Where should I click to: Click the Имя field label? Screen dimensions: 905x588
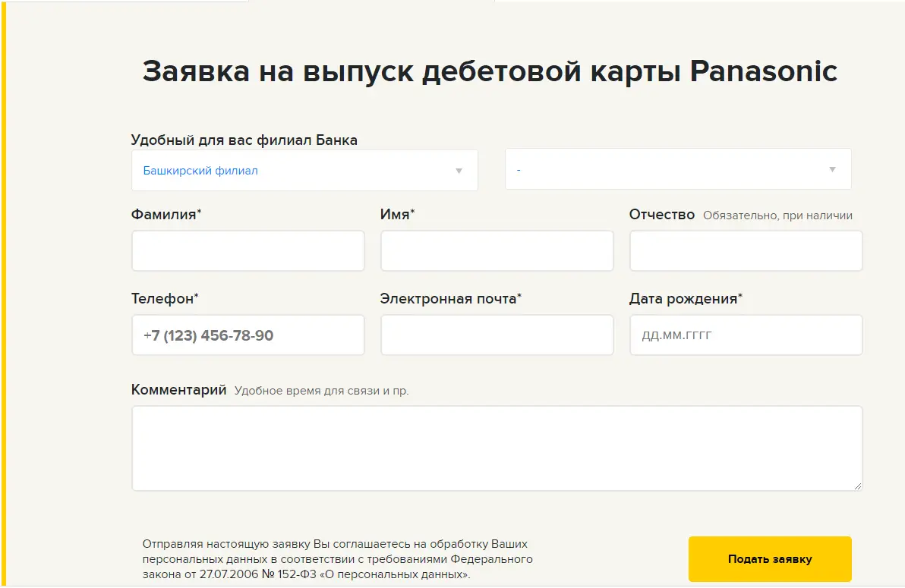(x=397, y=215)
